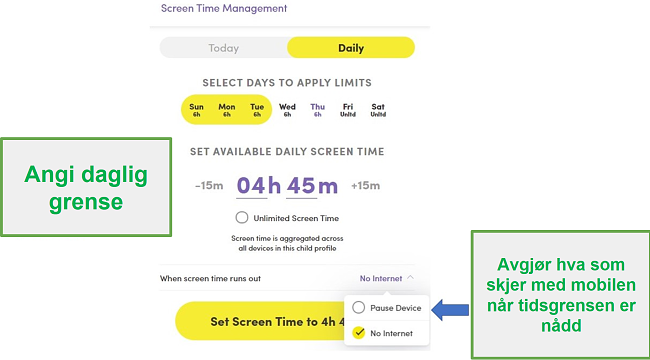Select Saturday unlimited day
The height and width of the screenshot is (360, 650).
[x=378, y=110]
